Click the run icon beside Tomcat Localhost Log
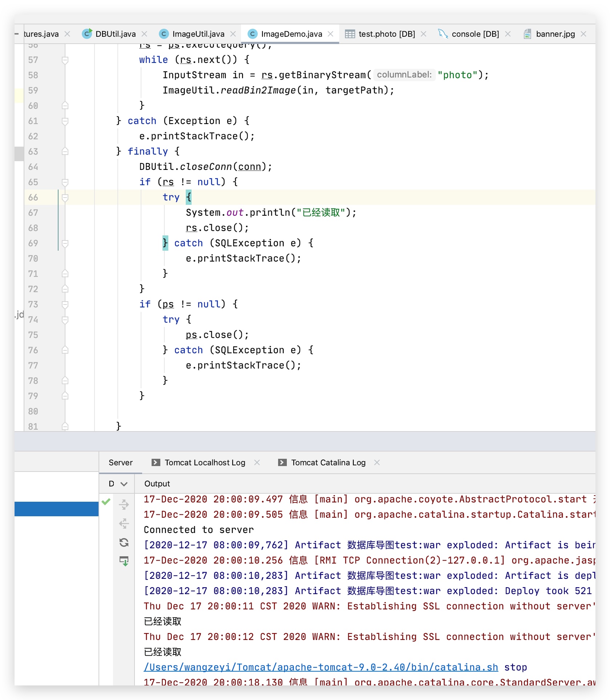The image size is (610, 700). (156, 462)
